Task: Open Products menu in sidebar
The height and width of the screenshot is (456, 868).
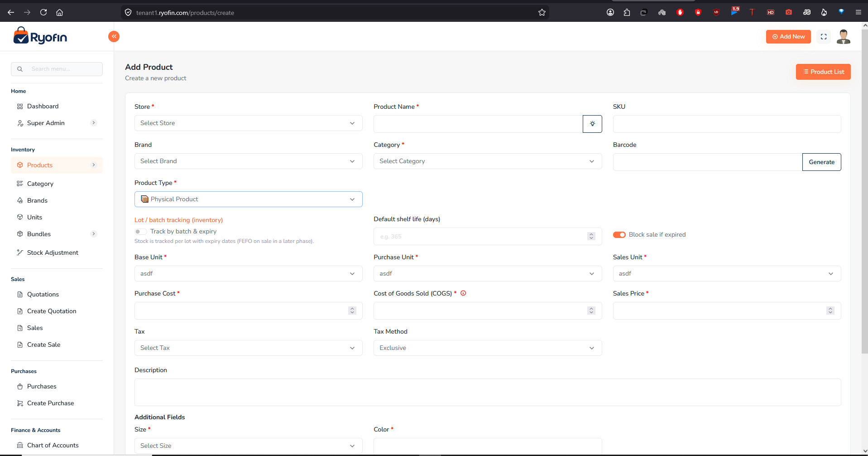Action: point(57,165)
